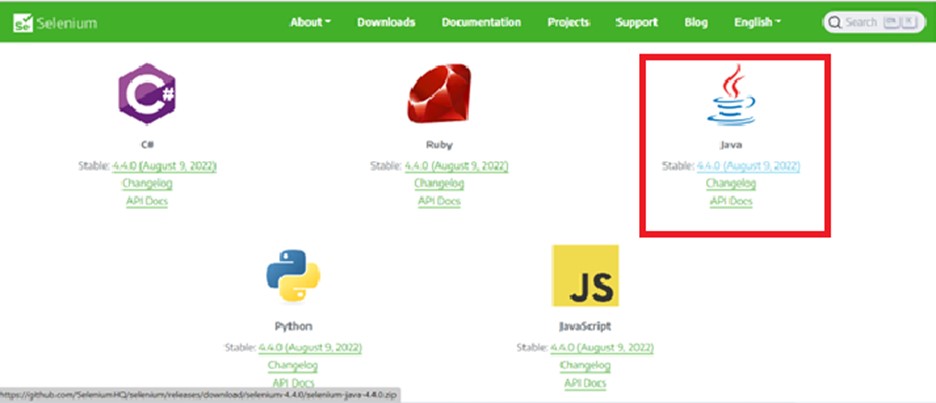
Task: Click the Java heading text
Action: pyautogui.click(x=731, y=145)
